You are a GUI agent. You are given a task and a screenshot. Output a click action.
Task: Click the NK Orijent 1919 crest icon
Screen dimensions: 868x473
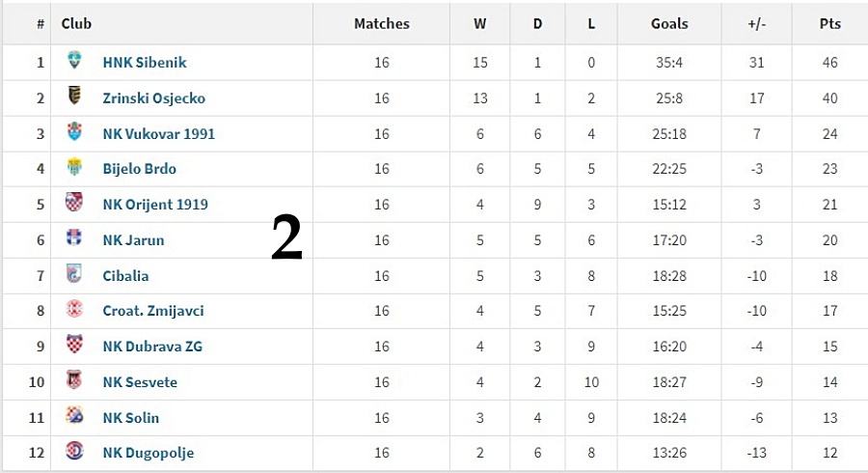point(74,202)
